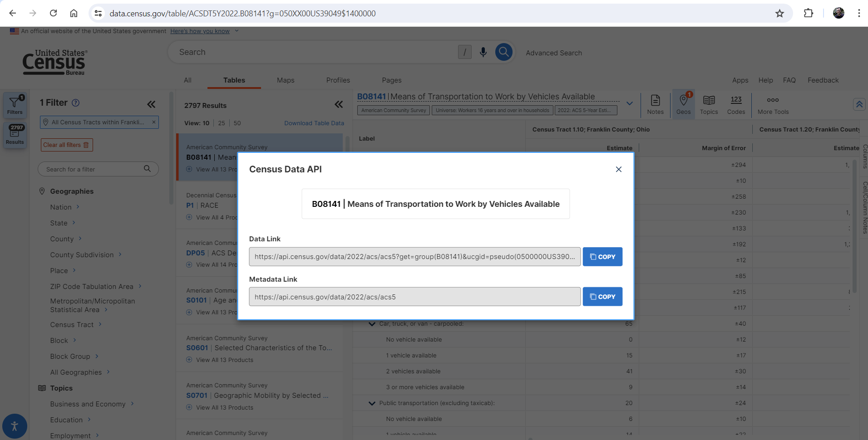Copy the Metadata Link URL

602,297
